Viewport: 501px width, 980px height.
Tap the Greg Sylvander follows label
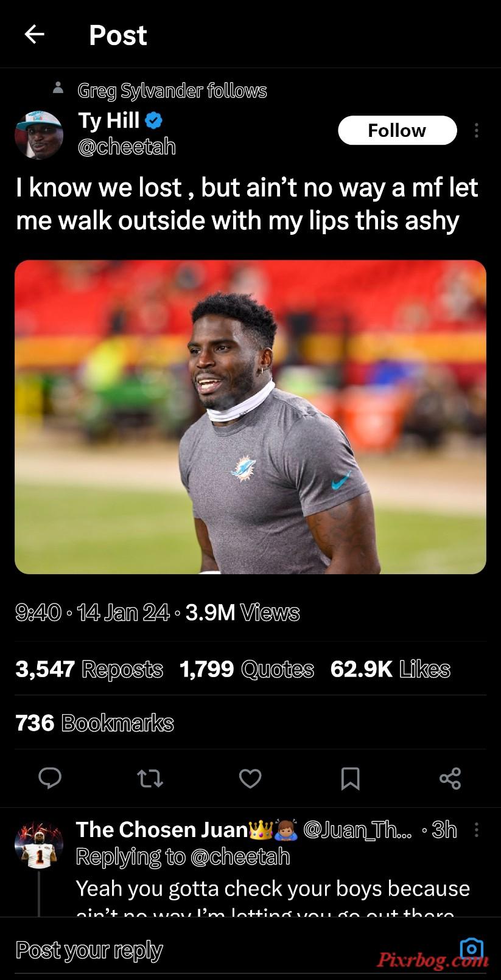tap(172, 91)
